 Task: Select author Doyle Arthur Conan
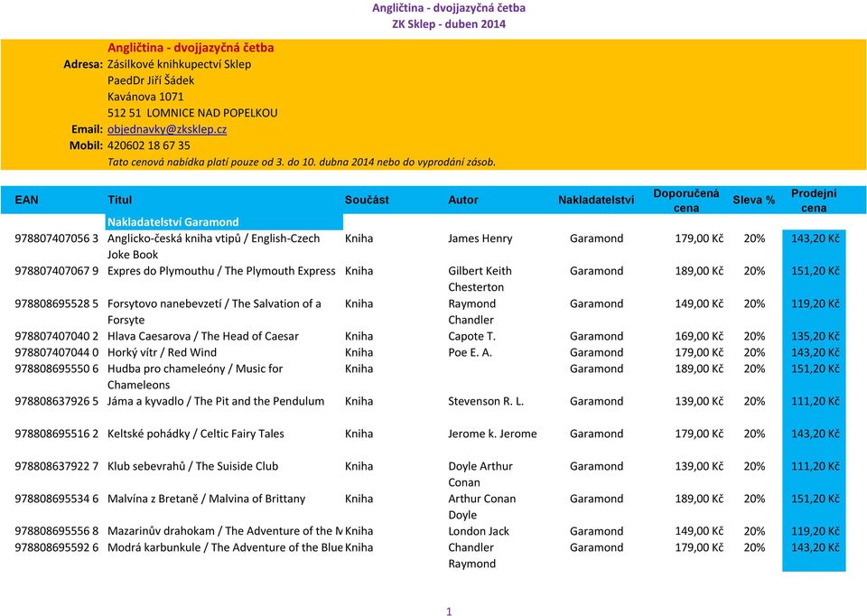480,474
